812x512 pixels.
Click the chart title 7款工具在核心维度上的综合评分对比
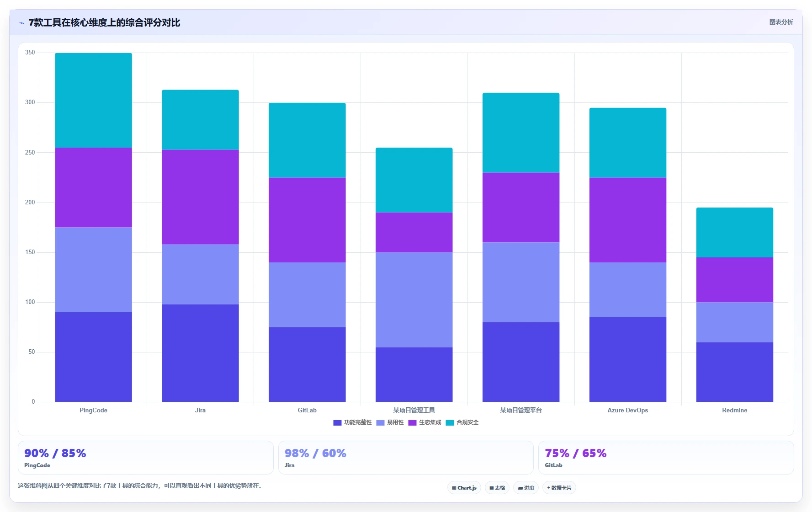coord(104,22)
